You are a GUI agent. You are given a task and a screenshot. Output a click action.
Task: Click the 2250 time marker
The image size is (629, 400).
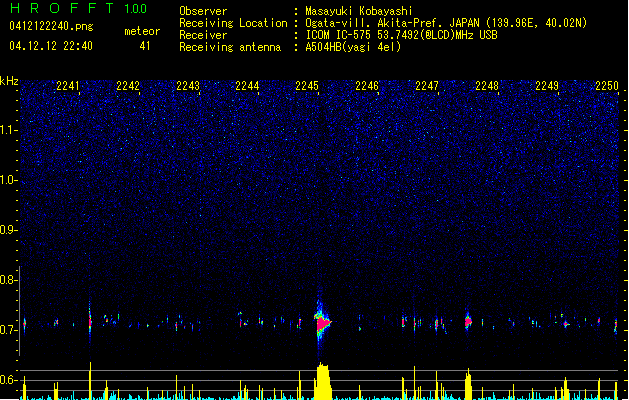point(607,86)
